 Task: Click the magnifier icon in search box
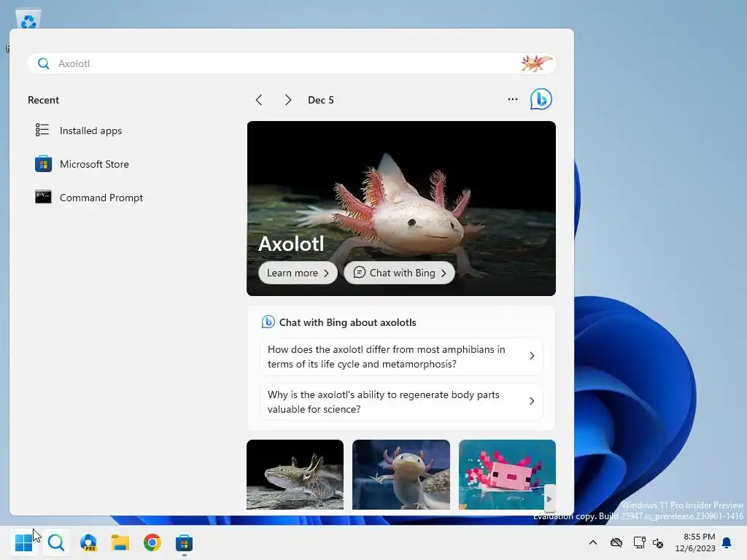tap(43, 63)
